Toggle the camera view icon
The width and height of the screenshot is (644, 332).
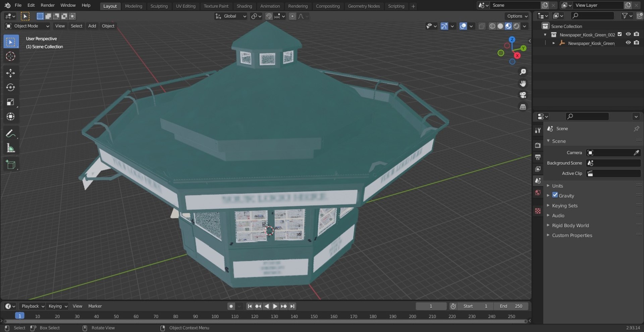tap(523, 95)
